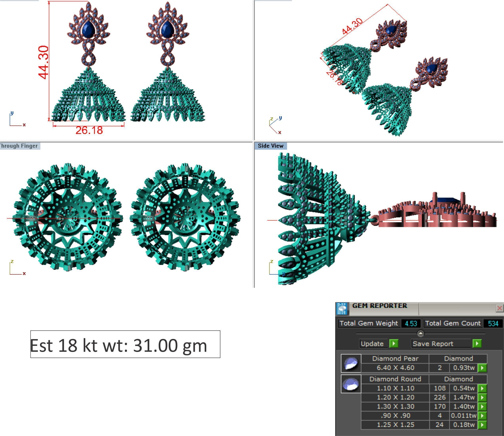Click green arrow beside Save Report
The width and height of the screenshot is (504, 436).
pos(477,343)
